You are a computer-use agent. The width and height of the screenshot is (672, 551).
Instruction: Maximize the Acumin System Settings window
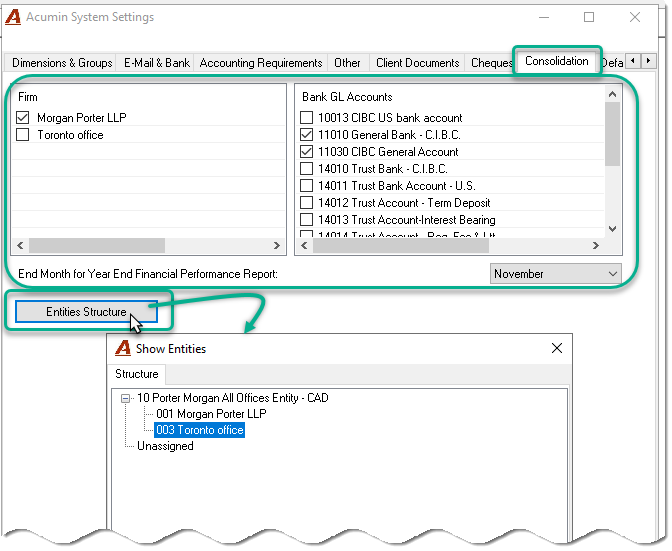(x=589, y=17)
